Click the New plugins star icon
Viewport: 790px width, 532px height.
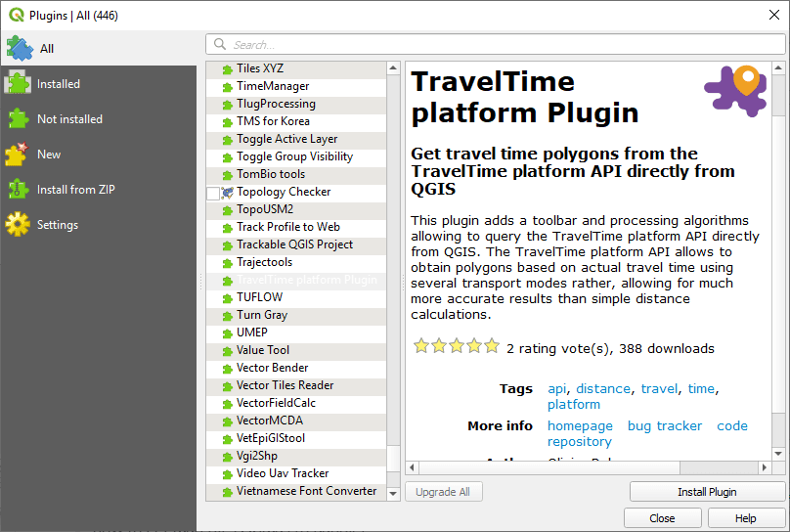[19, 155]
